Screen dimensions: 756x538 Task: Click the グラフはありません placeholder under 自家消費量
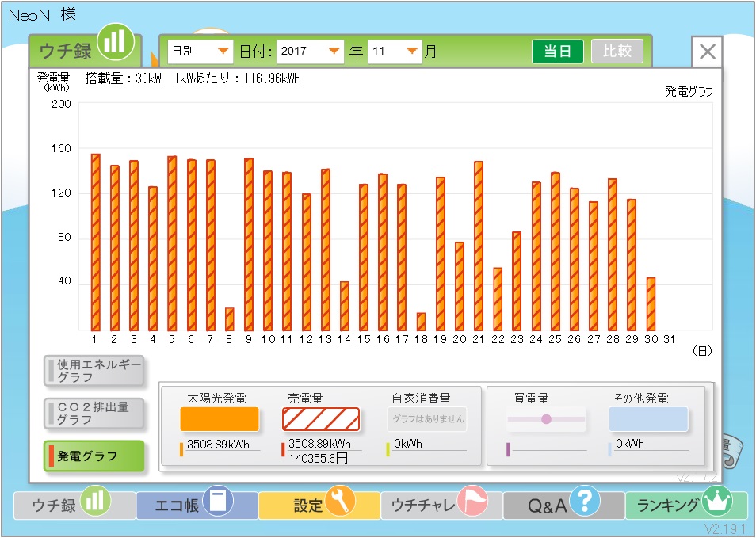tap(428, 419)
